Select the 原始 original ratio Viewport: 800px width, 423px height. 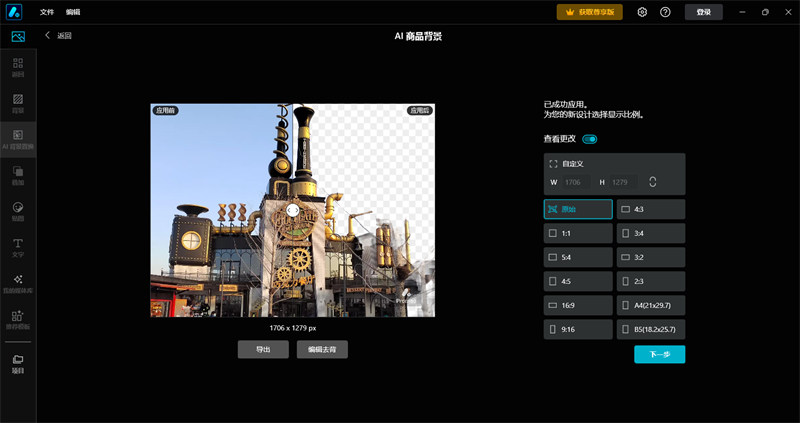coord(578,209)
